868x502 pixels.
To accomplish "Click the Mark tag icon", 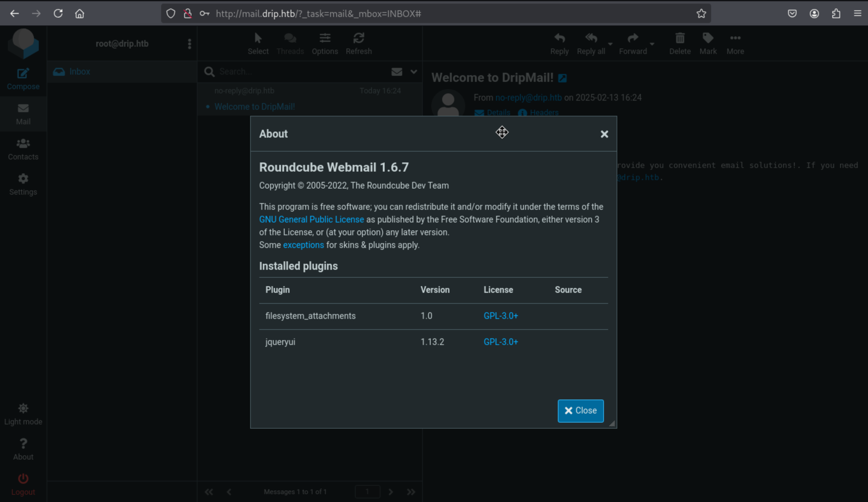I will point(708,38).
